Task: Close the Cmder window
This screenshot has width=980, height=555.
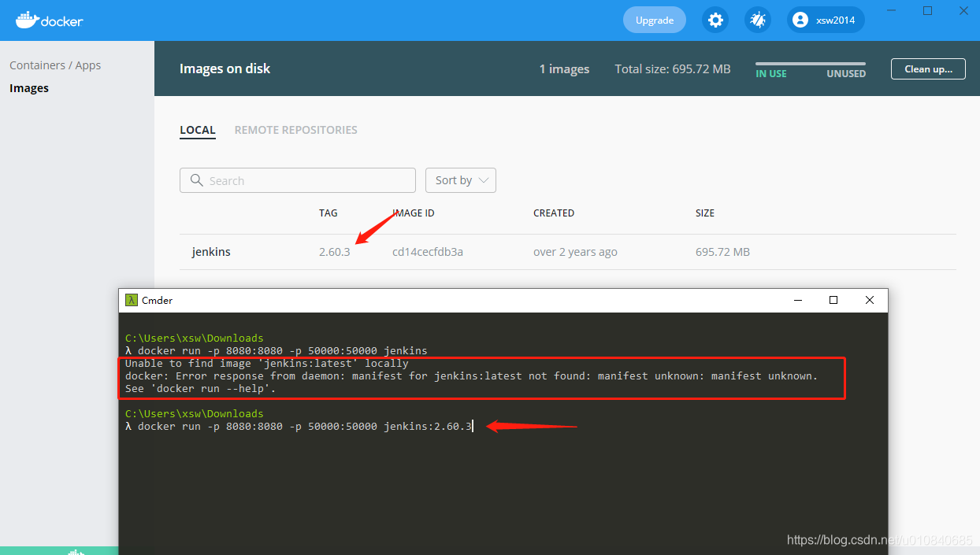Action: 869,300
